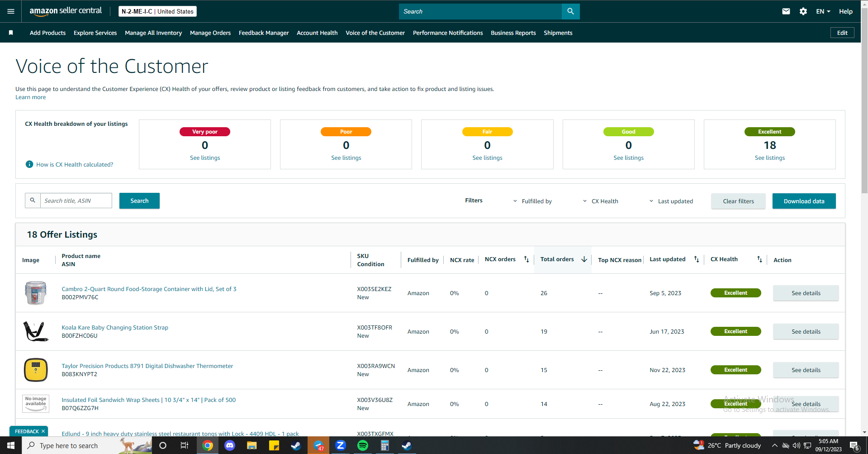Screen dimensions: 868x454
Task: Click the Edit button in the favorites bar
Action: pyautogui.click(x=842, y=33)
